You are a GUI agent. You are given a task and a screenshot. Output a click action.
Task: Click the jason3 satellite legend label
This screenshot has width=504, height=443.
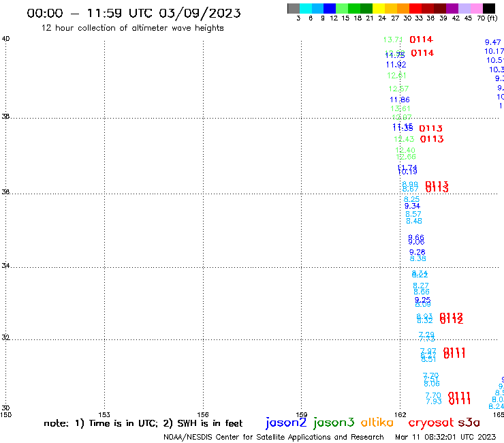334,423
